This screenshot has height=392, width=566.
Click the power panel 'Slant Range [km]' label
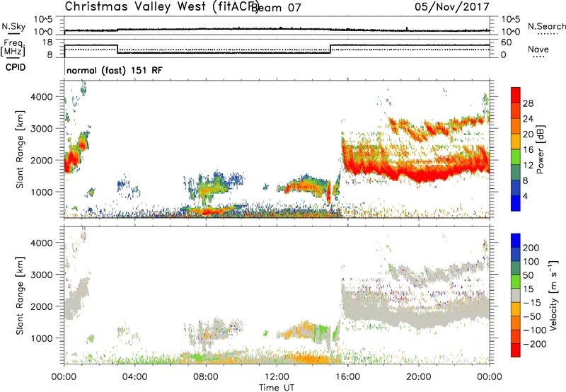click(20, 149)
